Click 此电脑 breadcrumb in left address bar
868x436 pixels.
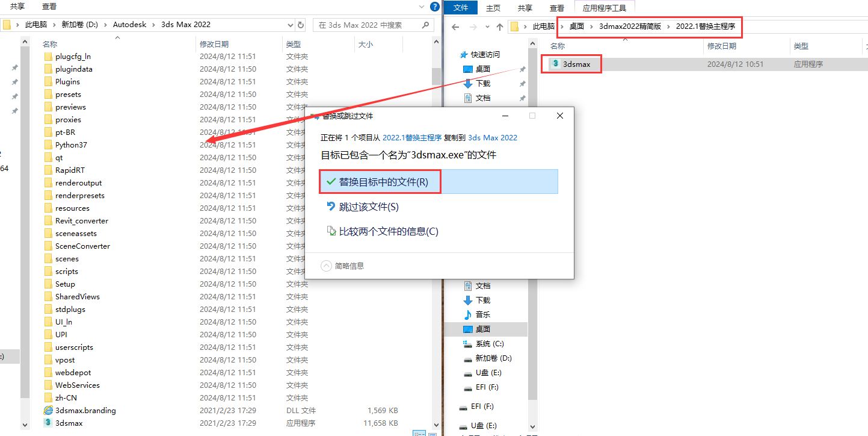point(36,25)
